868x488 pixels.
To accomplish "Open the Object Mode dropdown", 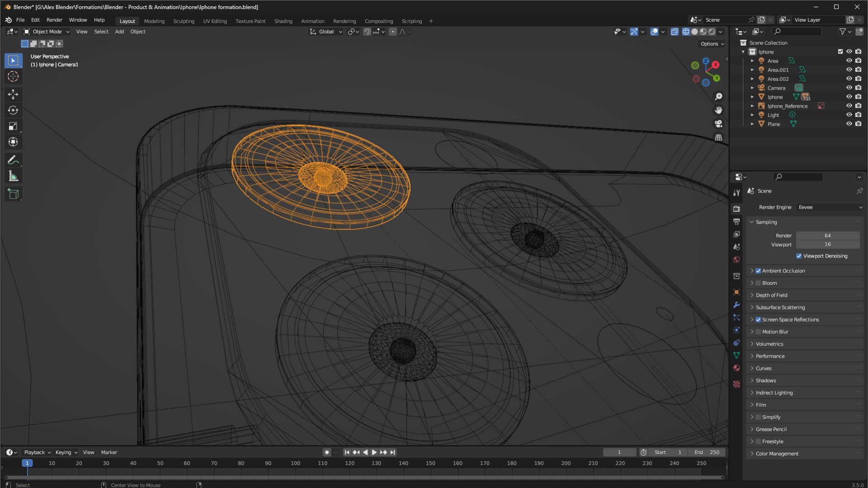I will [x=47, y=32].
